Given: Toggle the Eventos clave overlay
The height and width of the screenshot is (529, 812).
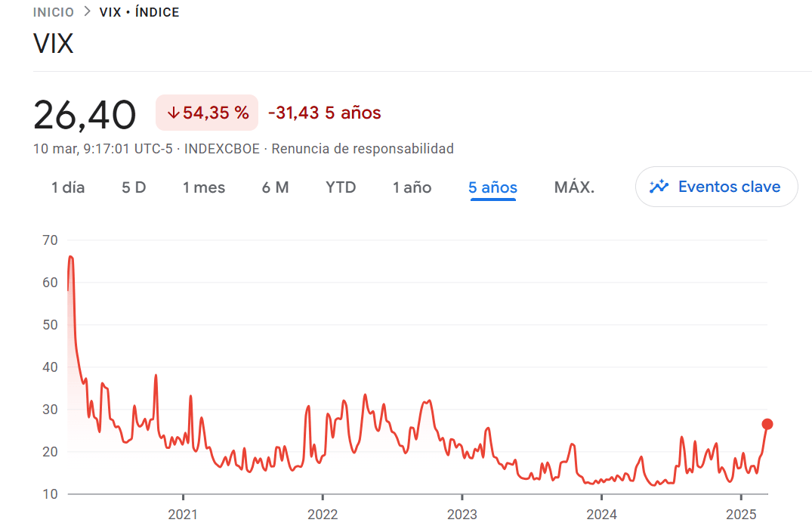Looking at the screenshot, I should click(x=716, y=186).
